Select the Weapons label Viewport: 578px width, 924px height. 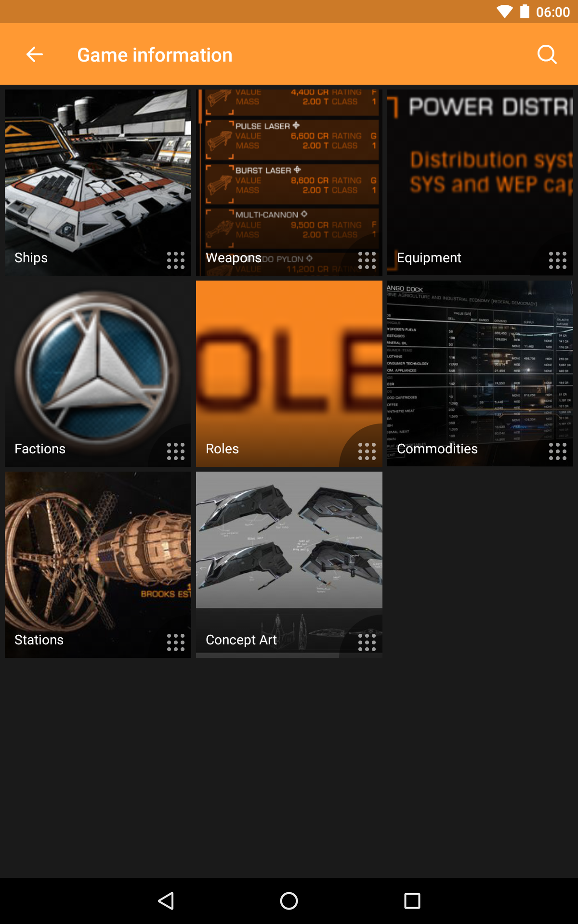pyautogui.click(x=234, y=258)
